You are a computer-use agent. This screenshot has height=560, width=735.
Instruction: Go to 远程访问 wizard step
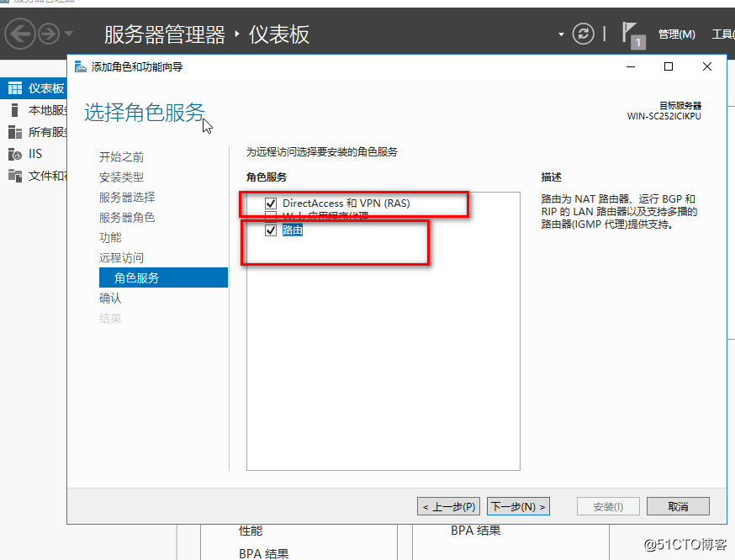(121, 258)
